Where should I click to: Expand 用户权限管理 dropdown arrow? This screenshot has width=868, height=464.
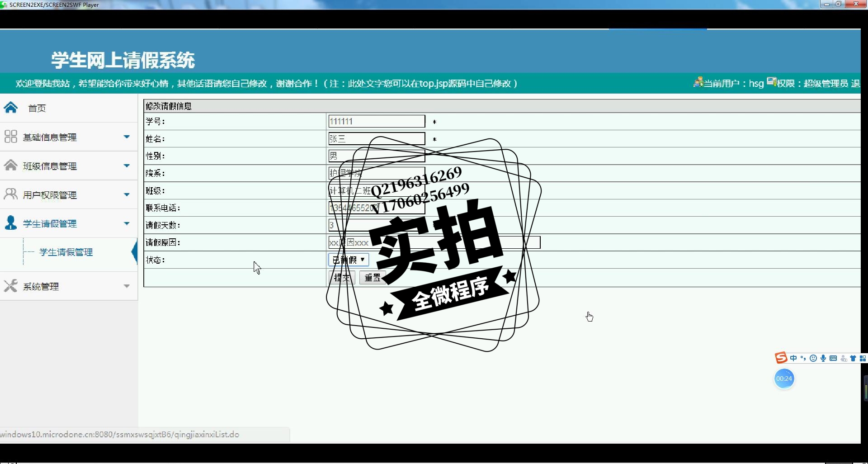pyautogui.click(x=127, y=194)
